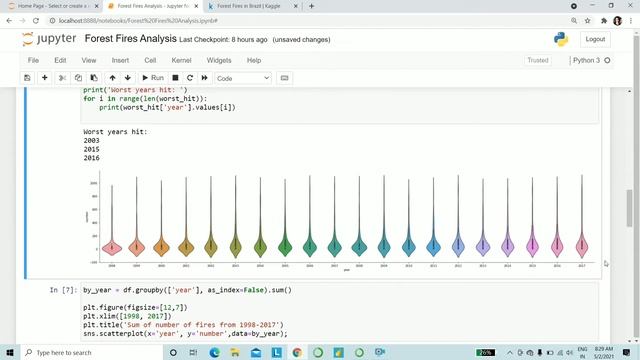Click the Trusted notebook indicator
640x360 pixels.
point(538,60)
